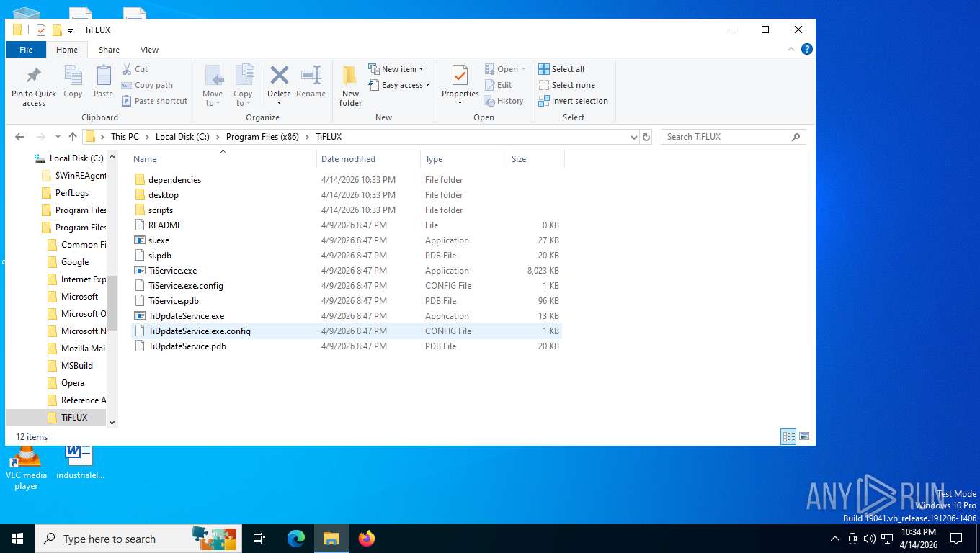Switch to the Share tab
The height and width of the screenshot is (553, 980).
[x=109, y=50]
